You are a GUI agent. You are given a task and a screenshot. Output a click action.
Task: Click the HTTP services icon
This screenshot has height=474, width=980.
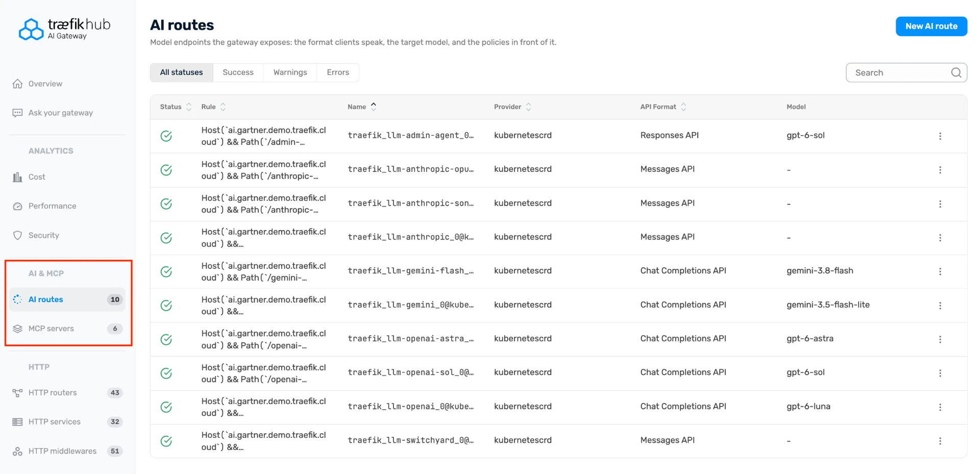[x=18, y=422]
